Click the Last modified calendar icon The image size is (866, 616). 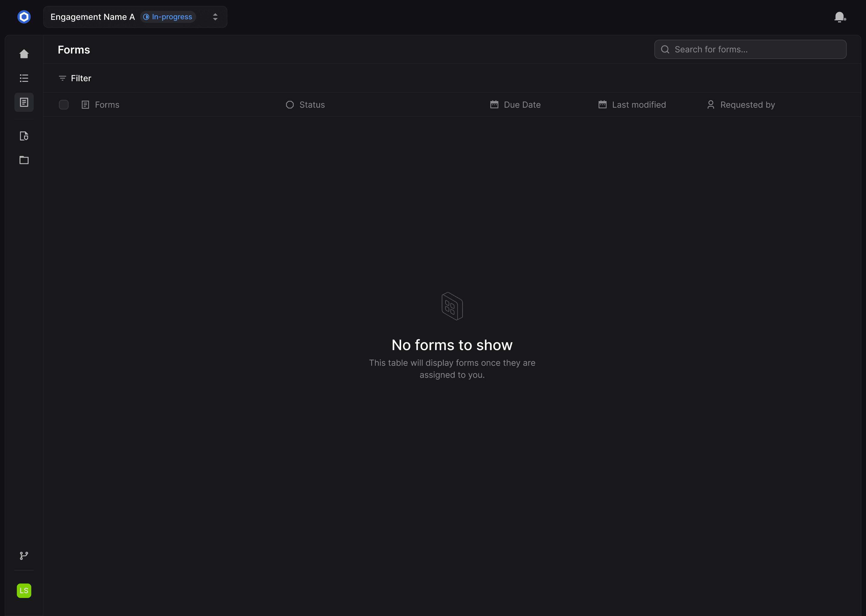click(x=603, y=104)
